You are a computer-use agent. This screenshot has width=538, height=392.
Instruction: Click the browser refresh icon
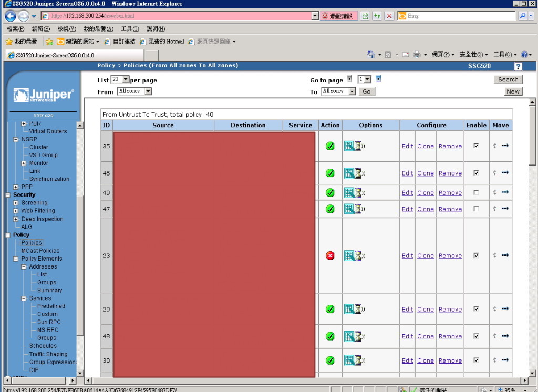pos(377,16)
